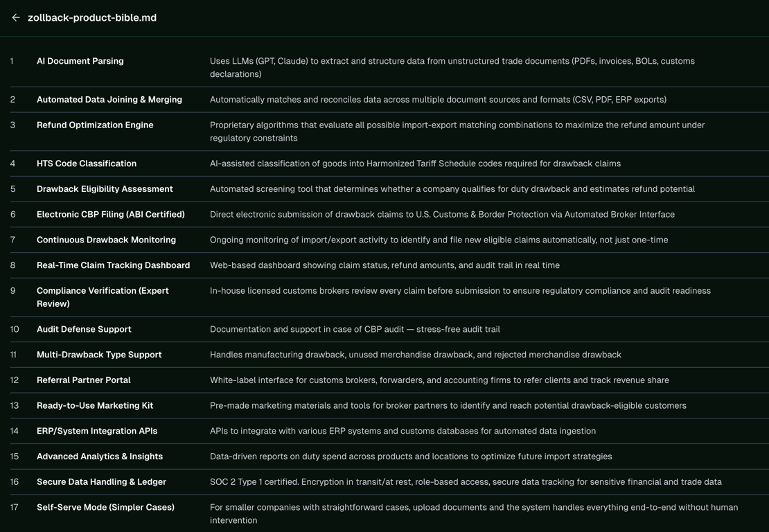Select the Referral Partner Portal feature
Screen dimensions: 769x532
coord(84,380)
